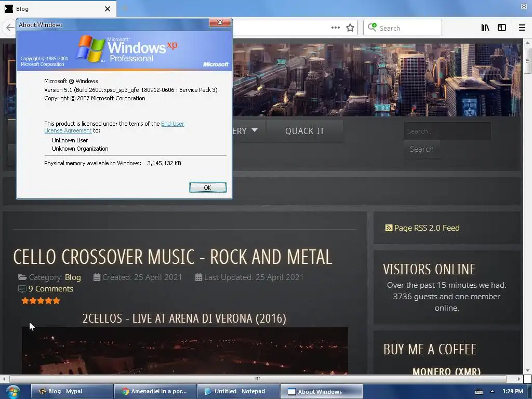Click the website Search button
532x399 pixels.
pyautogui.click(x=421, y=149)
